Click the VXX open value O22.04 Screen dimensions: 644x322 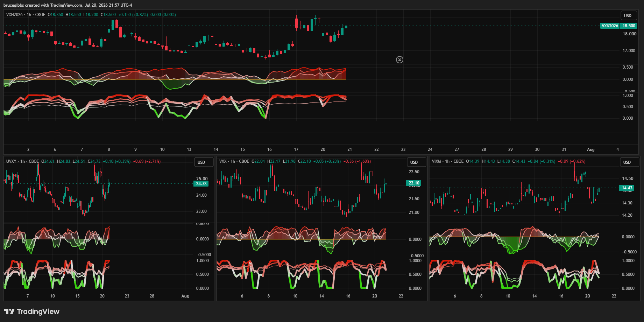click(258, 161)
